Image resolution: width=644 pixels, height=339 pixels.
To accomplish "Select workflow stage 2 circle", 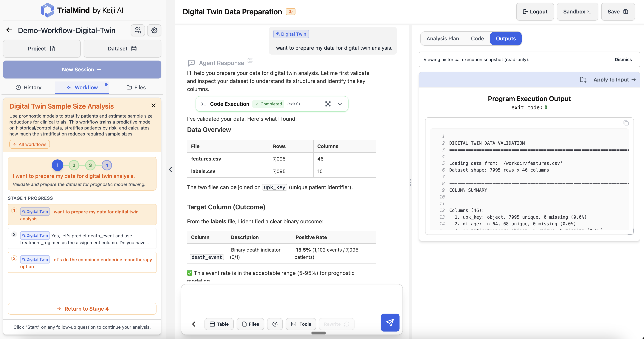I will point(74,165).
